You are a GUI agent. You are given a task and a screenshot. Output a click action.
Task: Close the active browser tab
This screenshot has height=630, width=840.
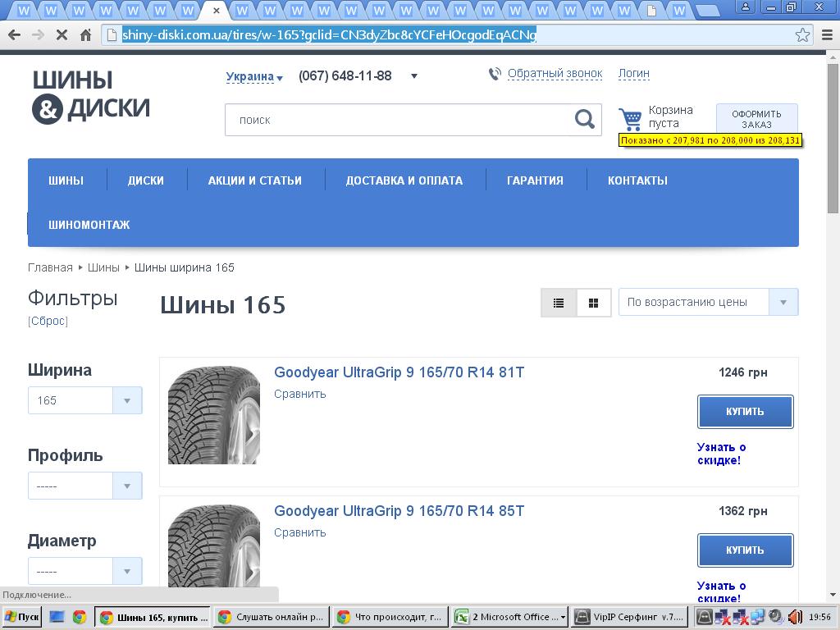tap(217, 10)
